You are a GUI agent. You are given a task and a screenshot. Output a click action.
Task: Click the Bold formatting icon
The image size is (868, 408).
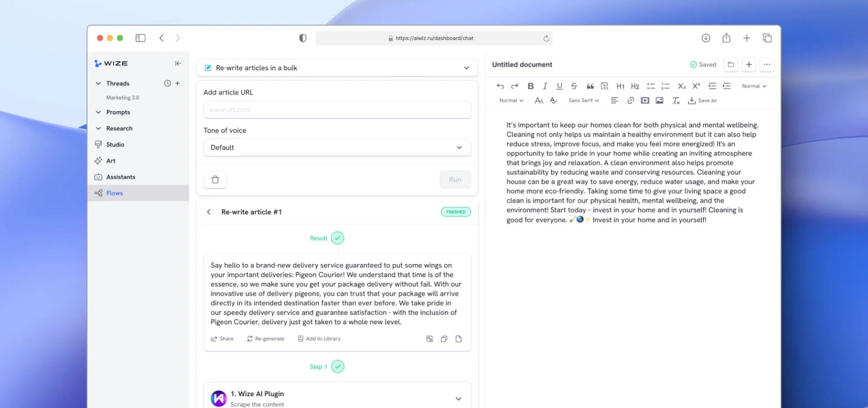(x=530, y=86)
